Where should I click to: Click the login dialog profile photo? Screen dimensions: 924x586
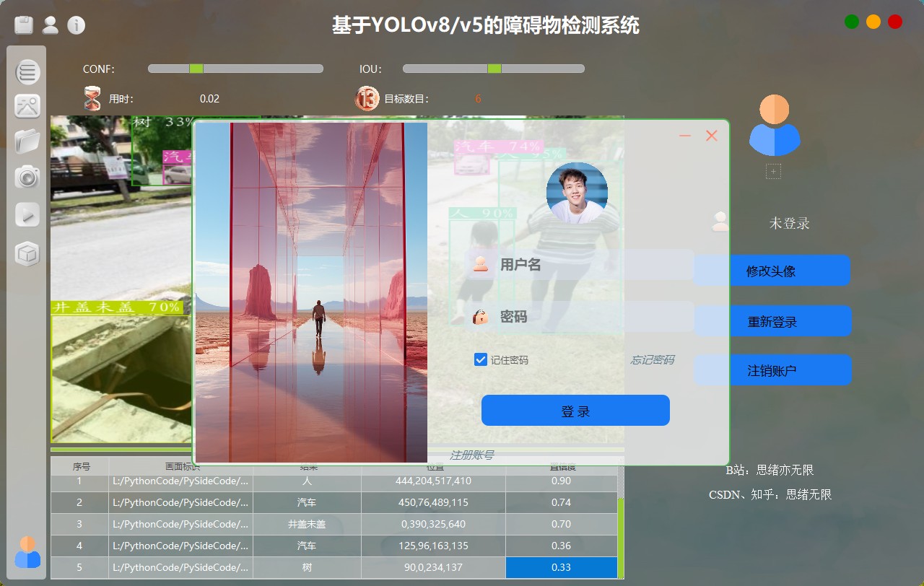coord(577,193)
